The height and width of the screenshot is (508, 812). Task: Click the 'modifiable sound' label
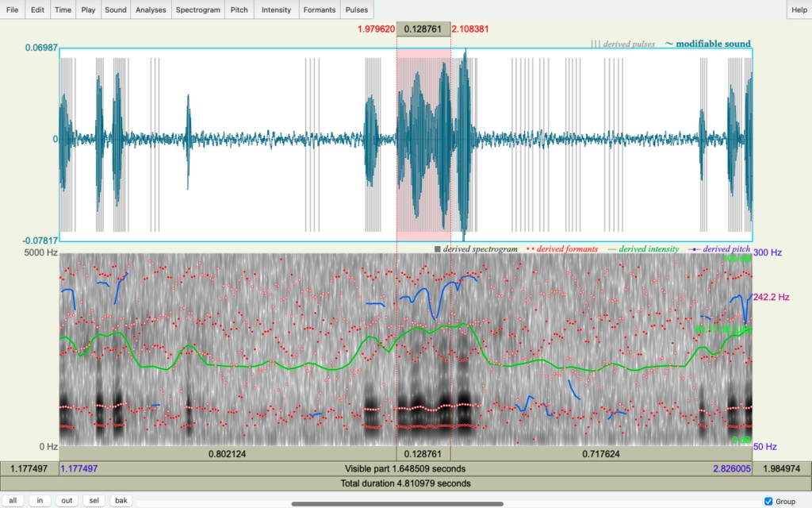click(x=713, y=44)
